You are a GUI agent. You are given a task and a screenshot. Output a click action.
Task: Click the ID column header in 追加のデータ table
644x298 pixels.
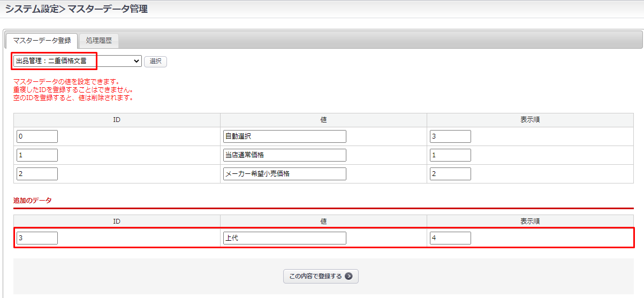click(117, 221)
